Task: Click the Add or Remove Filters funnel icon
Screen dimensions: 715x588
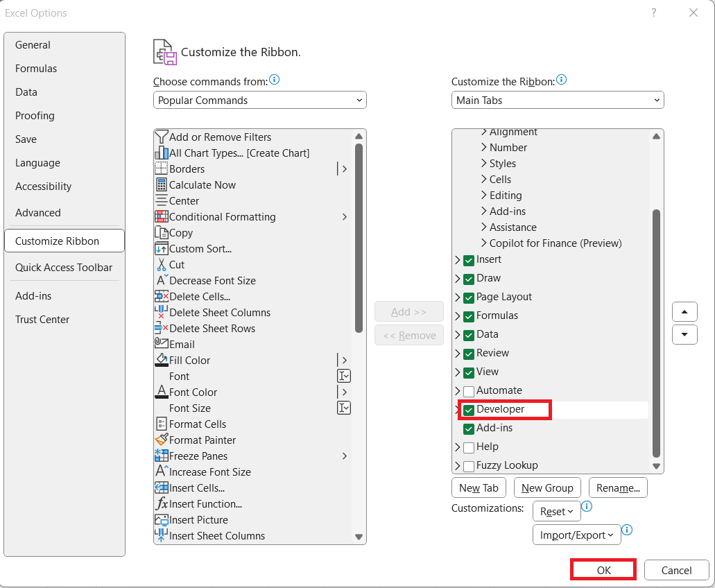Action: (x=162, y=137)
